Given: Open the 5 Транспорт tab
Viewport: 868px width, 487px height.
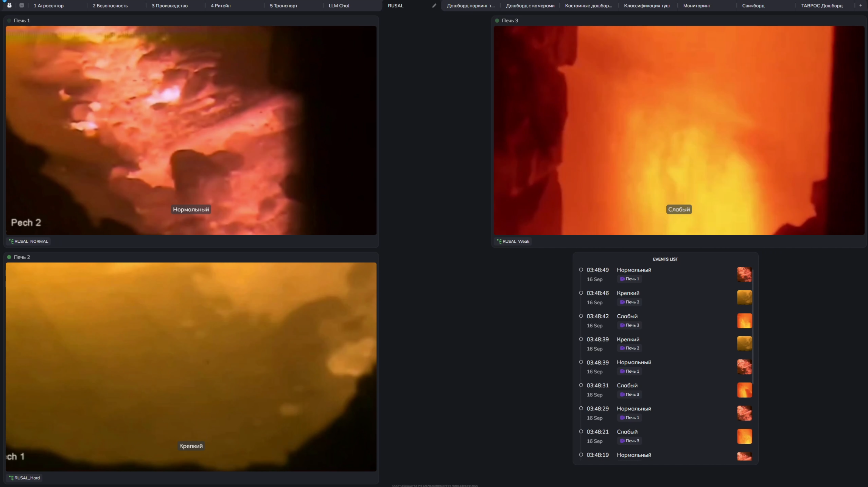Looking at the screenshot, I should click(x=283, y=6).
